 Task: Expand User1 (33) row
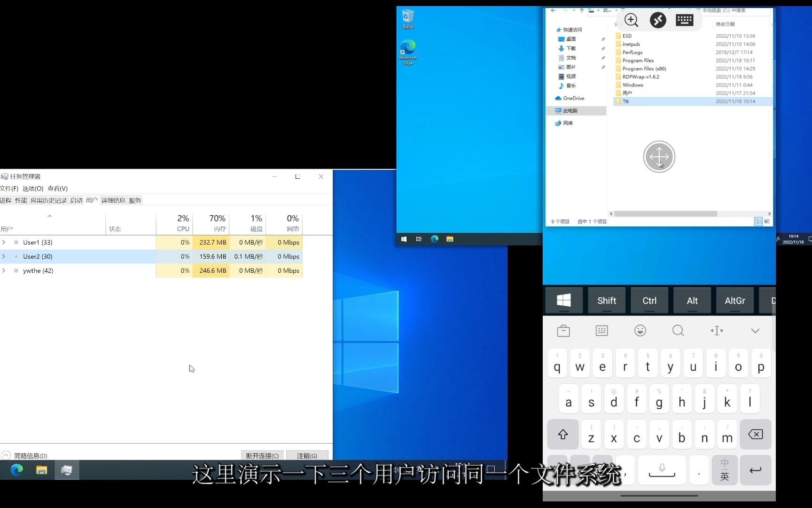(4, 242)
